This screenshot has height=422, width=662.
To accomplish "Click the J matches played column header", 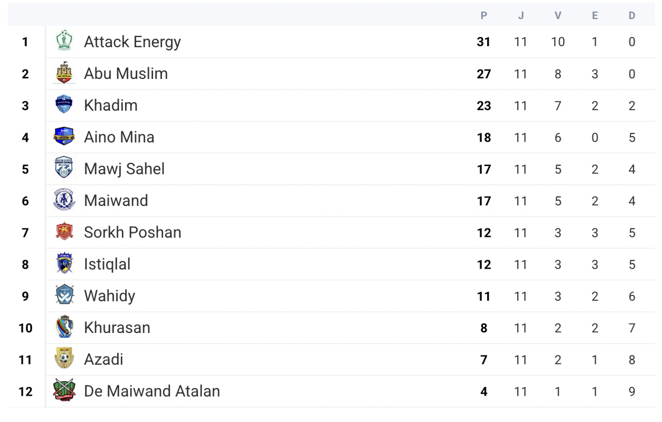I will tap(521, 16).
